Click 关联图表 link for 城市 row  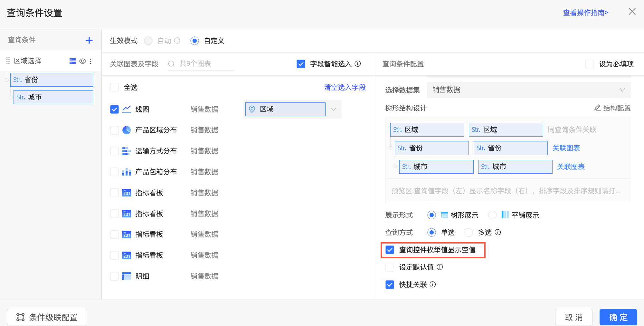click(x=571, y=167)
